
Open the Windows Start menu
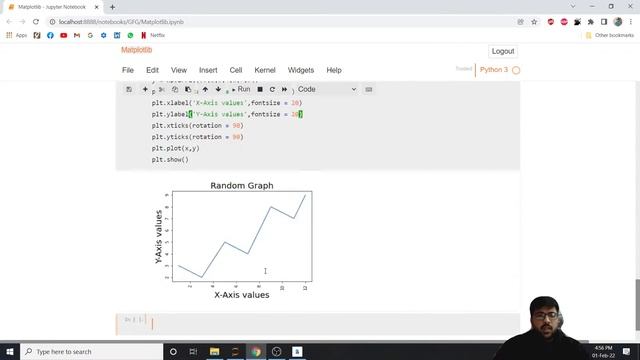[10, 351]
